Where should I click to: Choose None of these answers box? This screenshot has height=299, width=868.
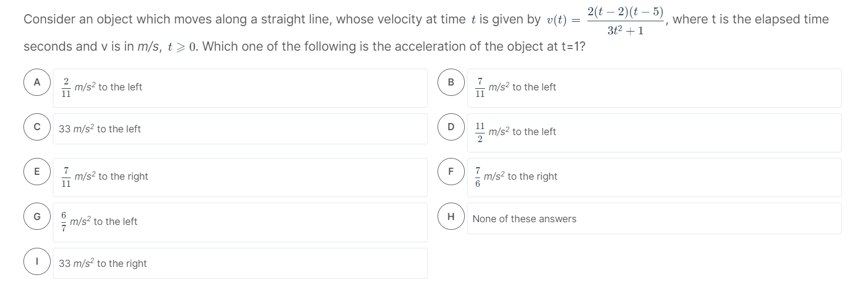[x=654, y=218]
